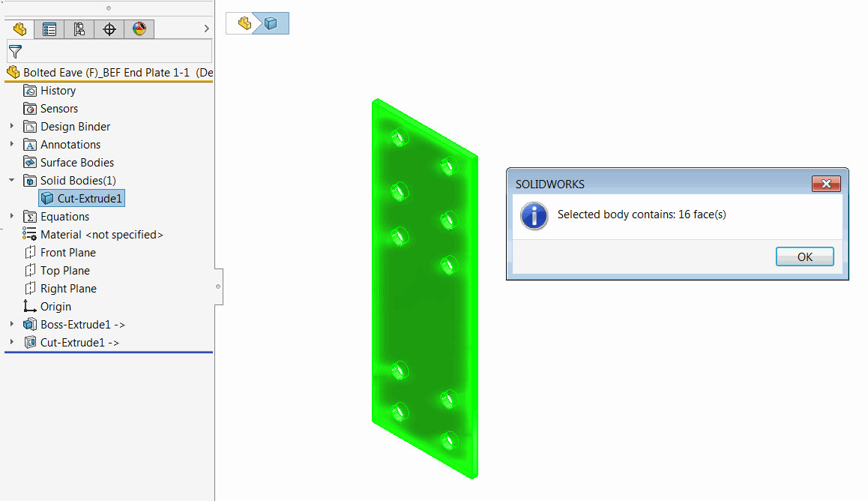The image size is (868, 501).
Task: Click the History folder icon
Action: pos(30,91)
